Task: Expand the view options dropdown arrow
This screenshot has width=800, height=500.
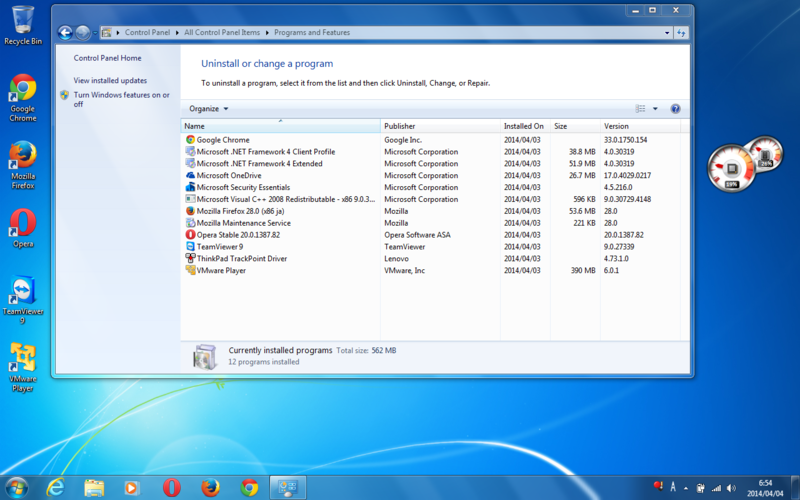Action: 655,109
